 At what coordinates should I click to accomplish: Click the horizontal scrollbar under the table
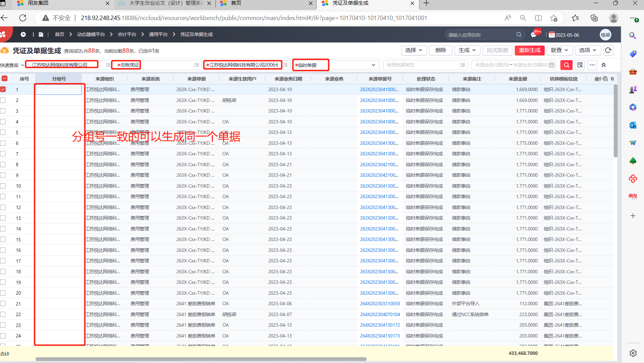coord(201,359)
